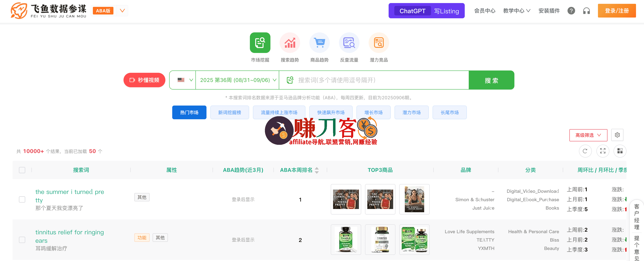Click the refresh results icon
Image resolution: width=644 pixels, height=261 pixels.
point(585,151)
